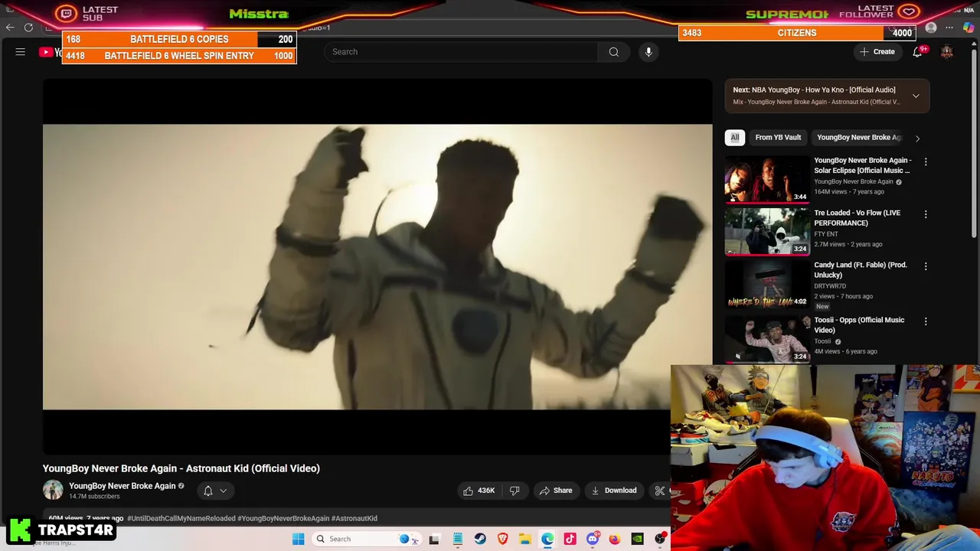
Task: Click the video title Astronaut Kid (Official Video)
Action: click(181, 468)
